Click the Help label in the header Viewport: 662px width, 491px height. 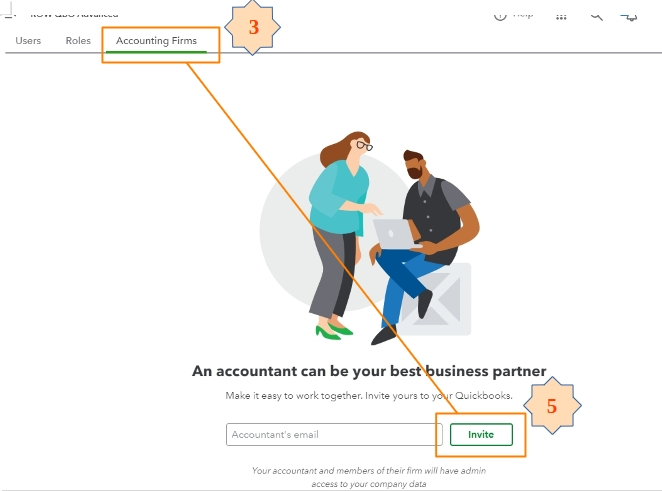[x=523, y=15]
